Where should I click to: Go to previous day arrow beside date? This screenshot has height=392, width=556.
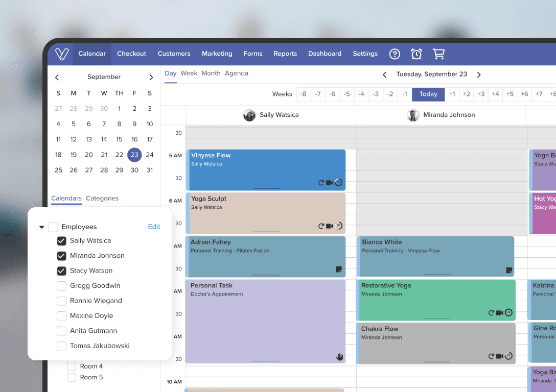point(385,75)
